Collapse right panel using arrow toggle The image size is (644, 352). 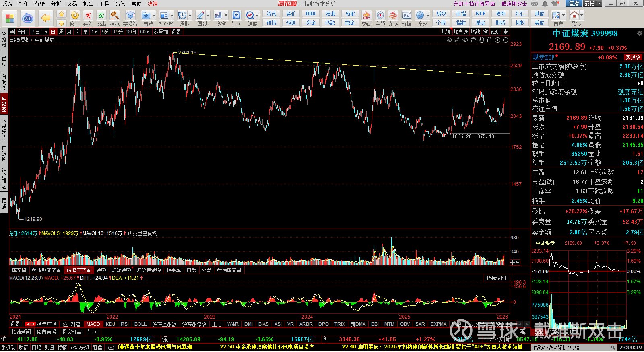(x=506, y=32)
